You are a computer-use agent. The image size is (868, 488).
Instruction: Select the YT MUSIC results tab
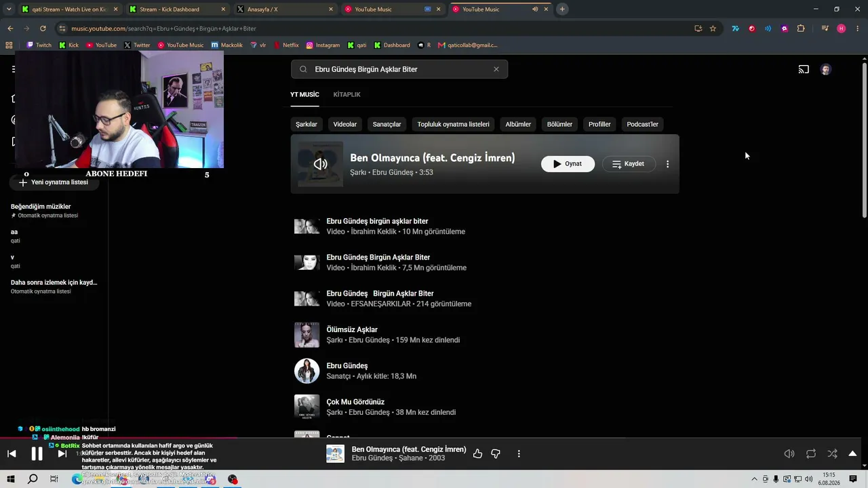304,94
